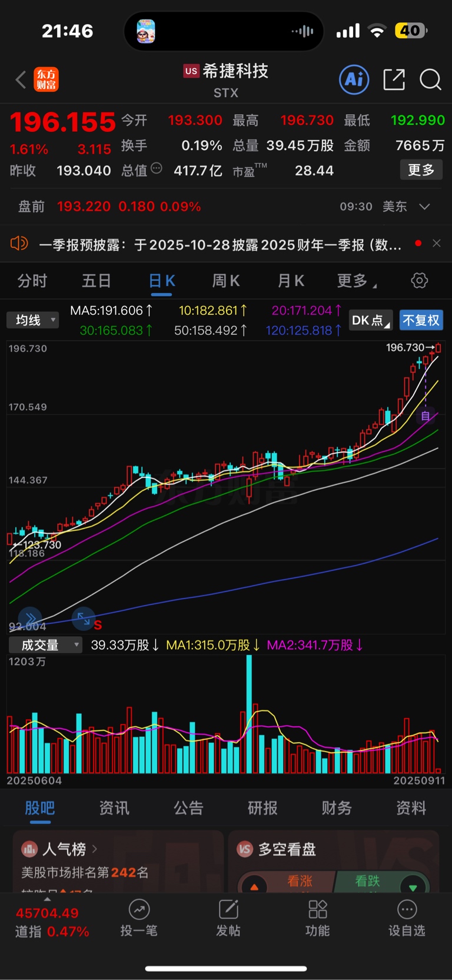Open the 一季报预披露 announcement text

(x=221, y=244)
